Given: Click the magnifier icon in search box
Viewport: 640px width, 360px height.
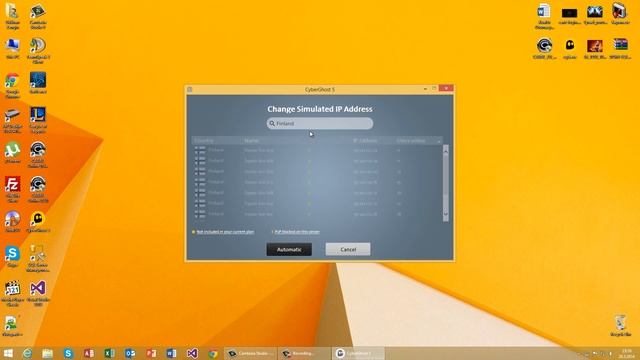Looking at the screenshot, I should point(272,123).
